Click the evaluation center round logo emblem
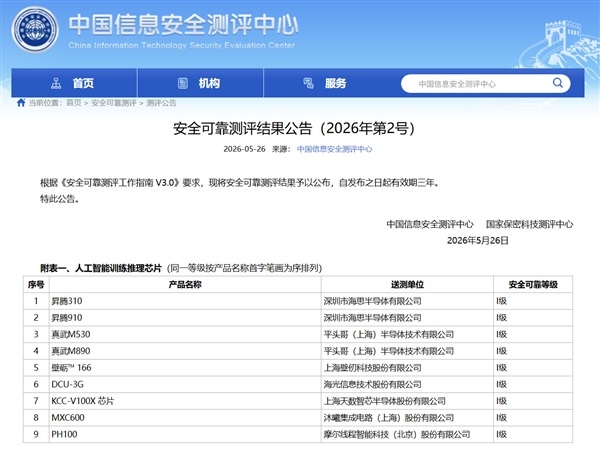Screen dimensions: 600x450 (35, 29)
